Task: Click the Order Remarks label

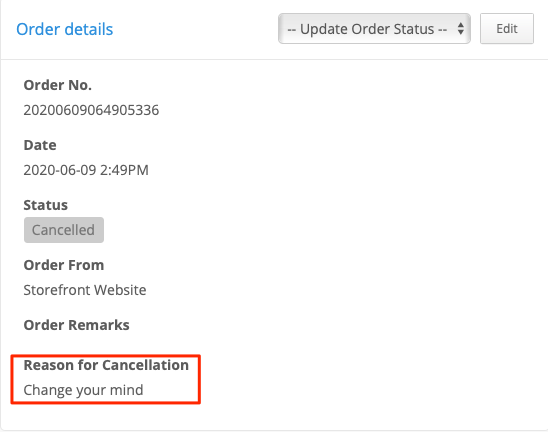Action: [76, 325]
